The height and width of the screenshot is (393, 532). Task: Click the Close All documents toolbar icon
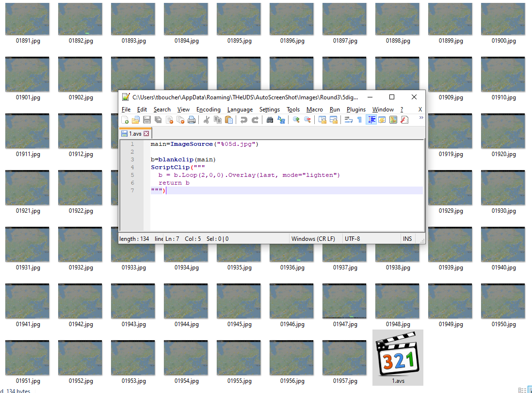180,120
